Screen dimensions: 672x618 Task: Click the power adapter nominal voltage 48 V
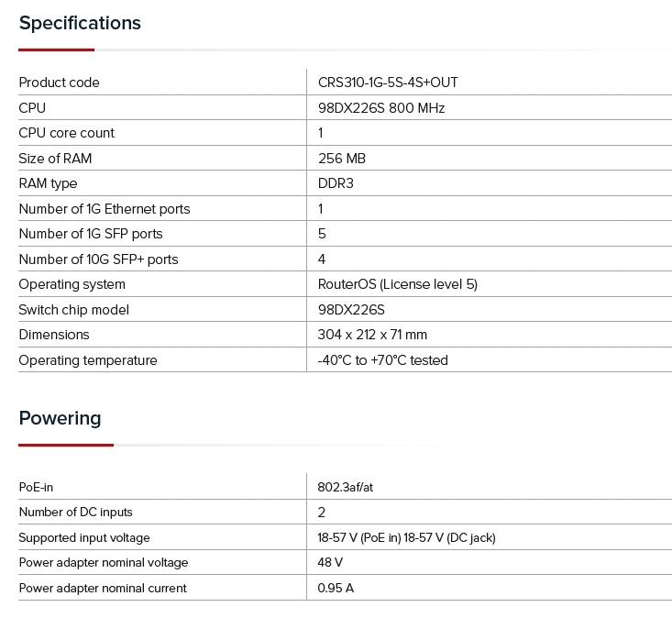click(x=330, y=563)
